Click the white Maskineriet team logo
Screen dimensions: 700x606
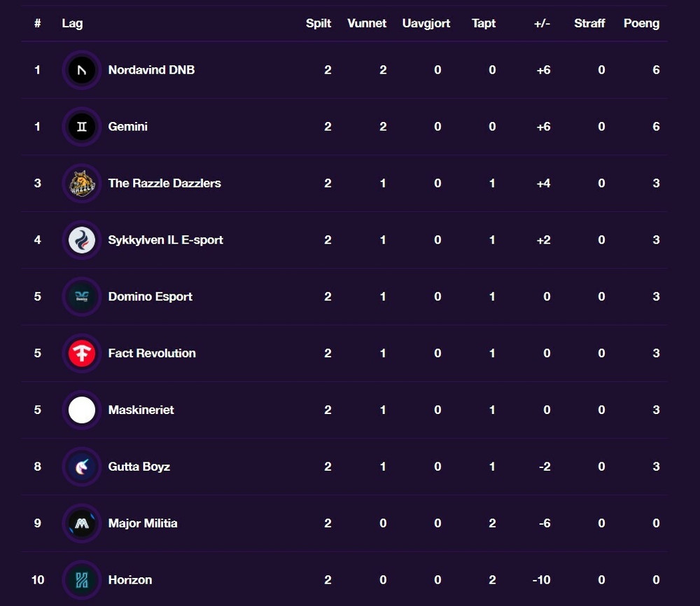coord(82,411)
